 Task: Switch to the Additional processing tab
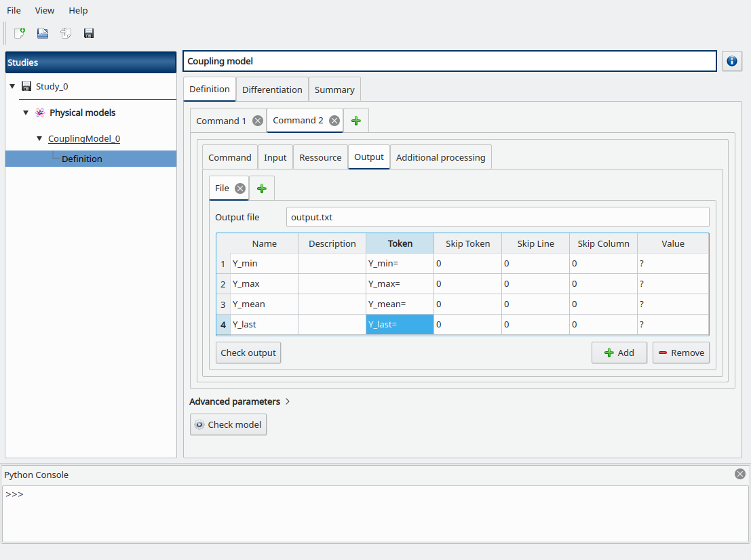coord(440,157)
